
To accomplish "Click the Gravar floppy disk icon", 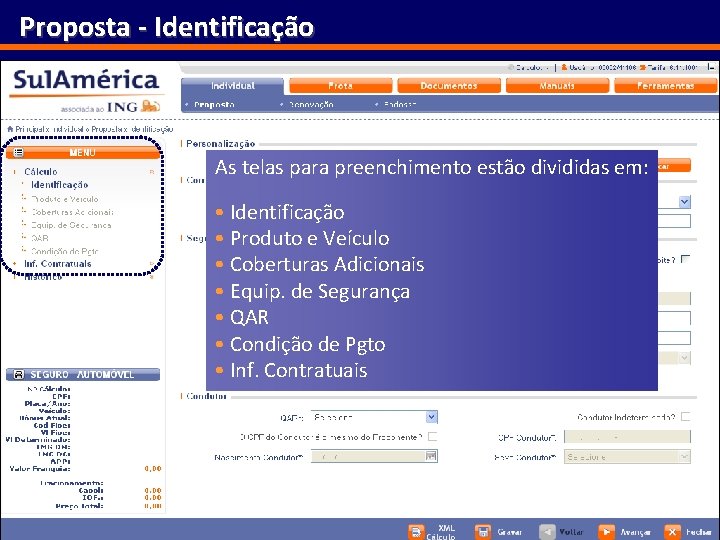I will (x=483, y=532).
